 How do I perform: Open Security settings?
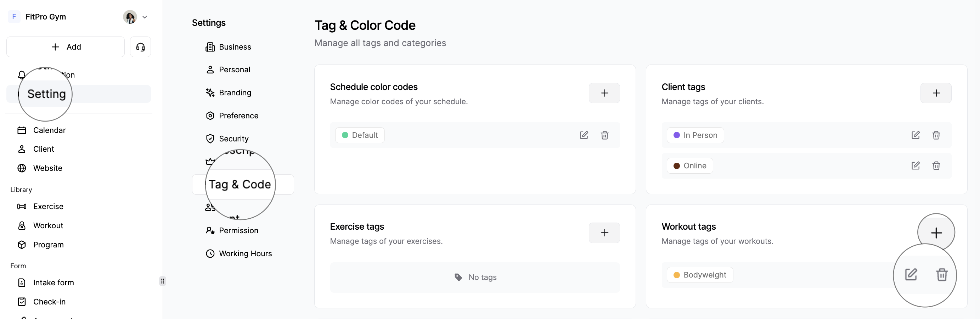click(x=233, y=139)
